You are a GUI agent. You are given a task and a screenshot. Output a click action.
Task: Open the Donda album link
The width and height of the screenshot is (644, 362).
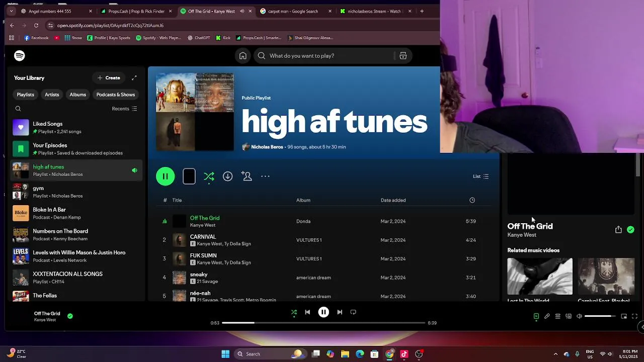(303, 221)
